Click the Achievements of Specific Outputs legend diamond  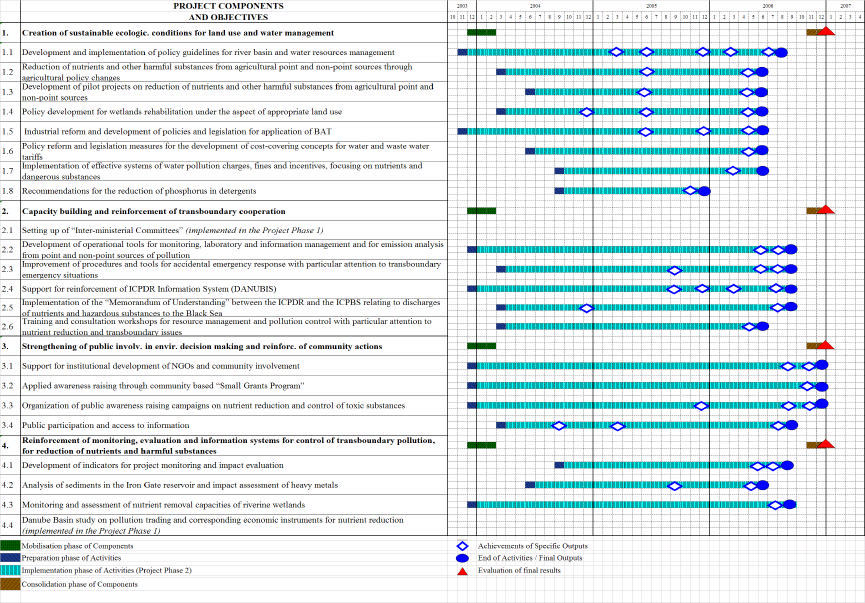[x=462, y=546]
